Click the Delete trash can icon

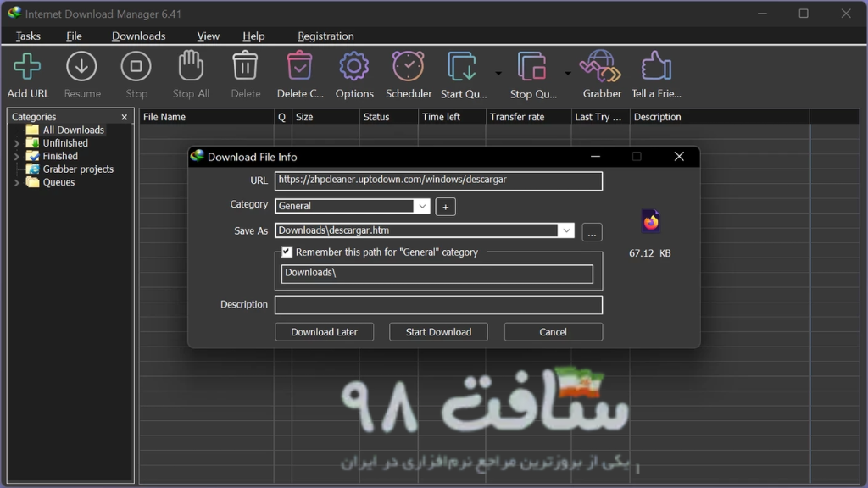click(x=245, y=66)
